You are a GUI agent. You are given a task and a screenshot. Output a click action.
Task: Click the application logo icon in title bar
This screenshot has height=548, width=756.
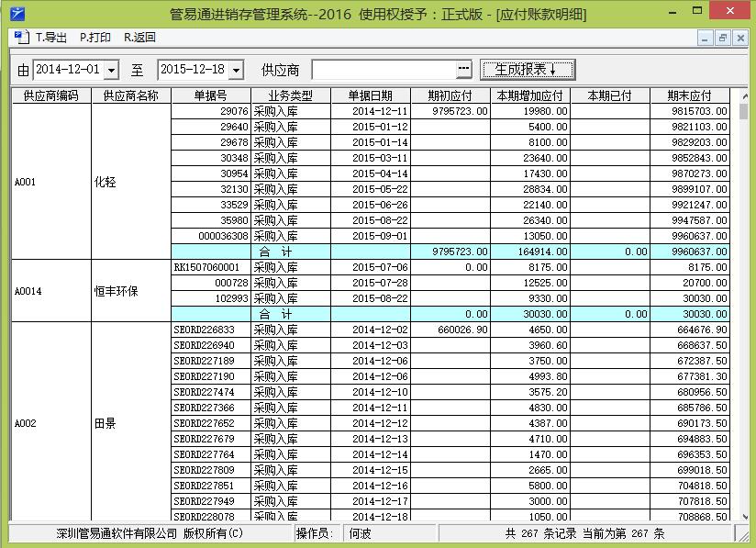[17, 13]
